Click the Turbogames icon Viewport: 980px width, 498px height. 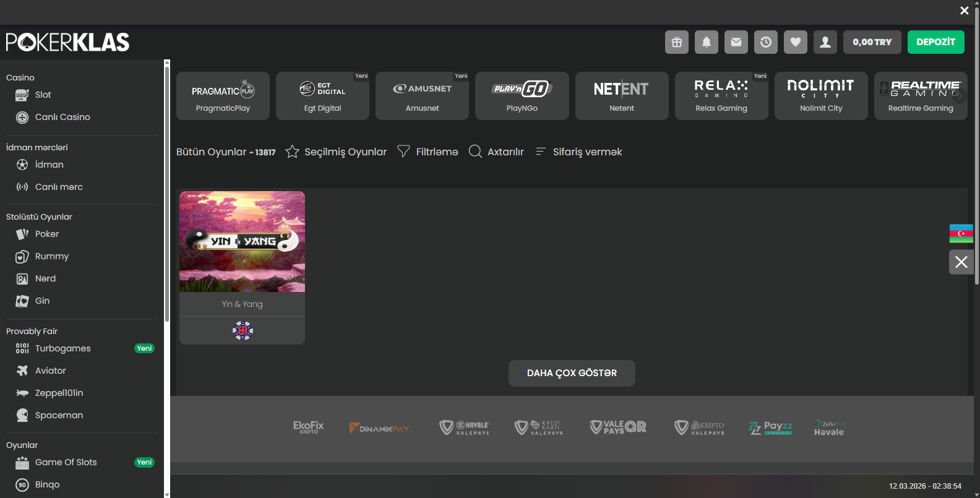22,348
